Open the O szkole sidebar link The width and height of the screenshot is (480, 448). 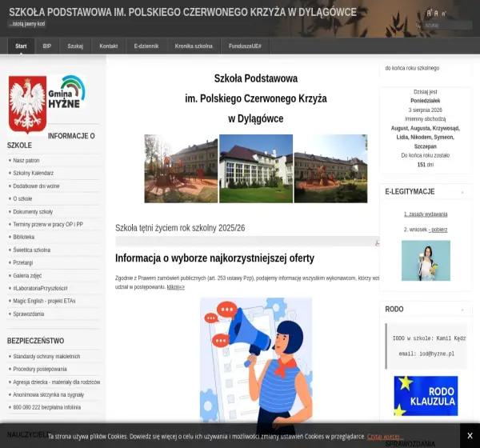coord(22,198)
